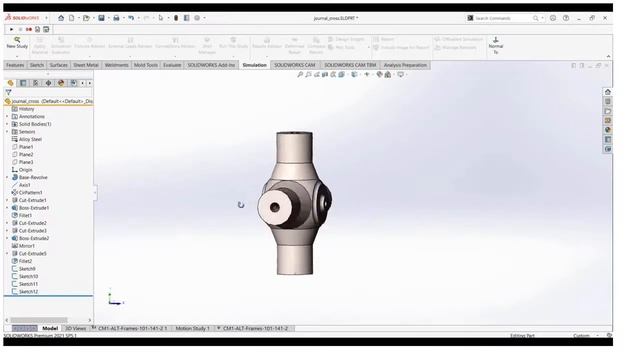
Task: Open the PropertyManager tab icon
Action: click(x=23, y=83)
